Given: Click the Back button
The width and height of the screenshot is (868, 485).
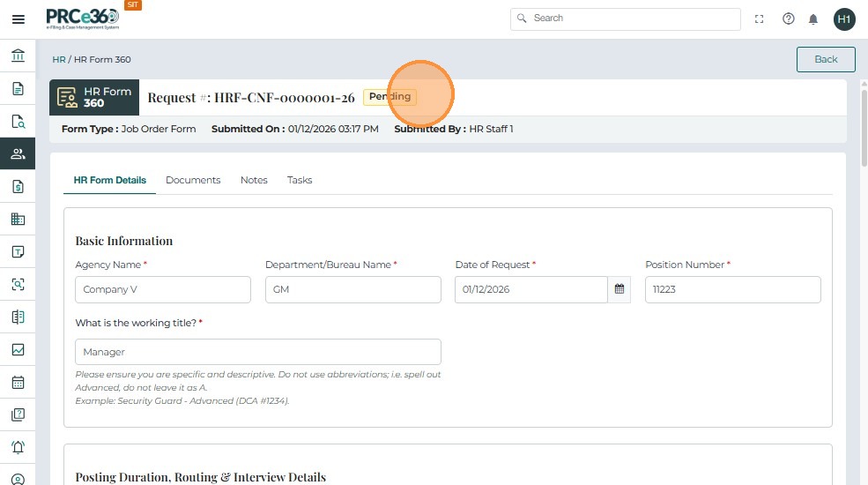Looking at the screenshot, I should (x=826, y=59).
